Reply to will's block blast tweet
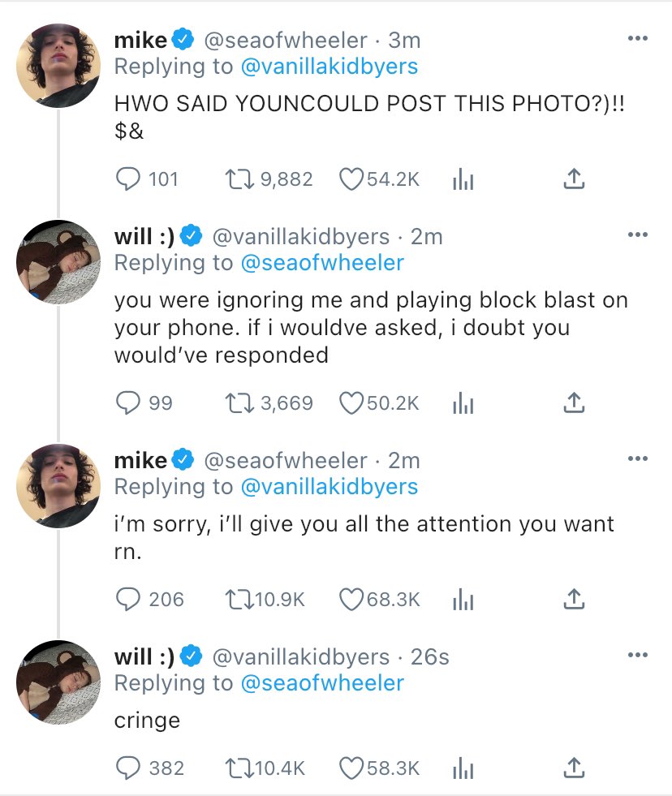 pyautogui.click(x=126, y=402)
